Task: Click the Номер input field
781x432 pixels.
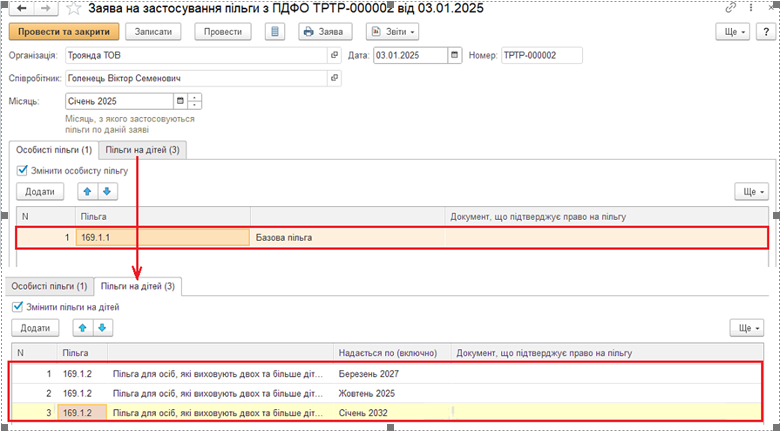Action: (540, 56)
